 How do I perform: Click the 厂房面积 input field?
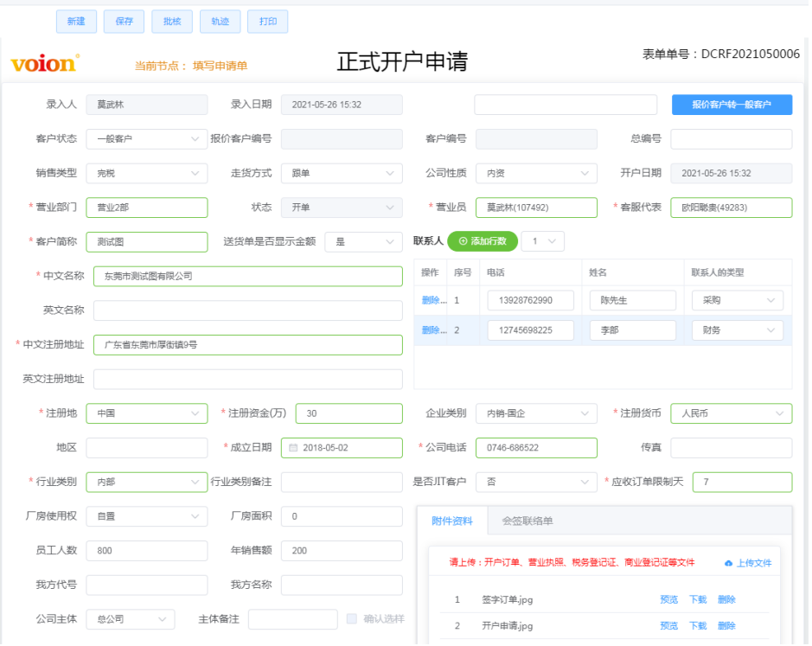pyautogui.click(x=342, y=516)
